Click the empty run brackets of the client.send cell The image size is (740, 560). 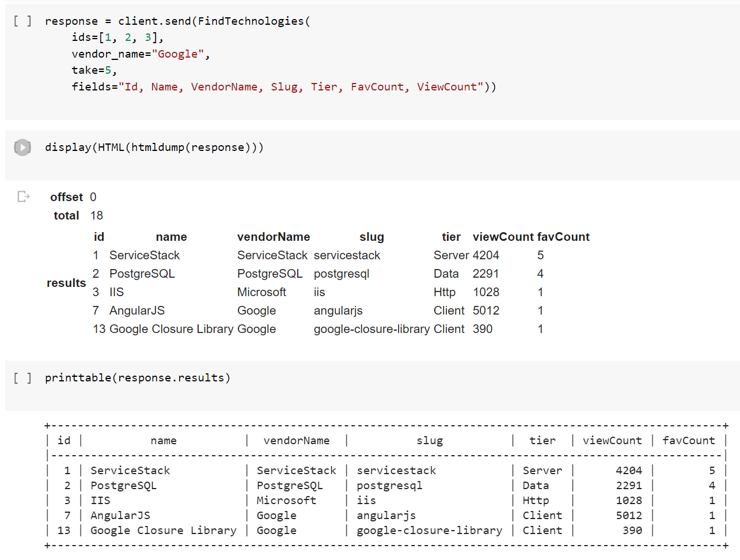(x=22, y=21)
